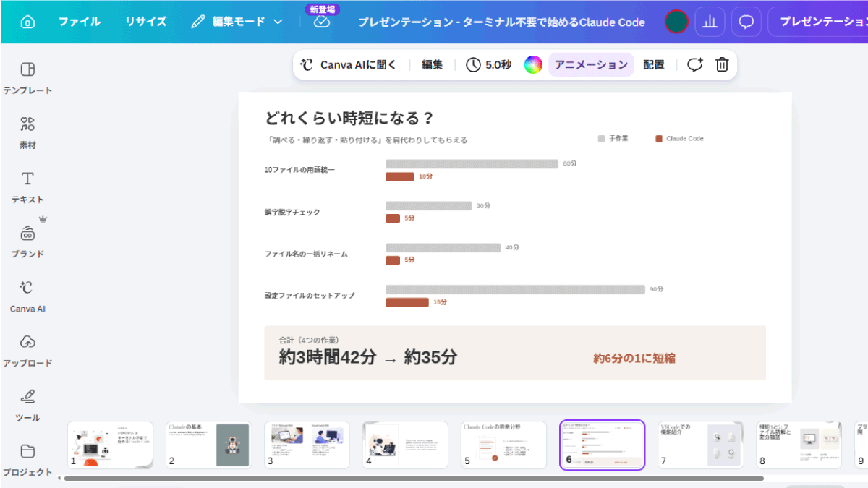Click the 合計（4つの作業） label
Viewport: 868px width, 488px height.
click(x=309, y=339)
